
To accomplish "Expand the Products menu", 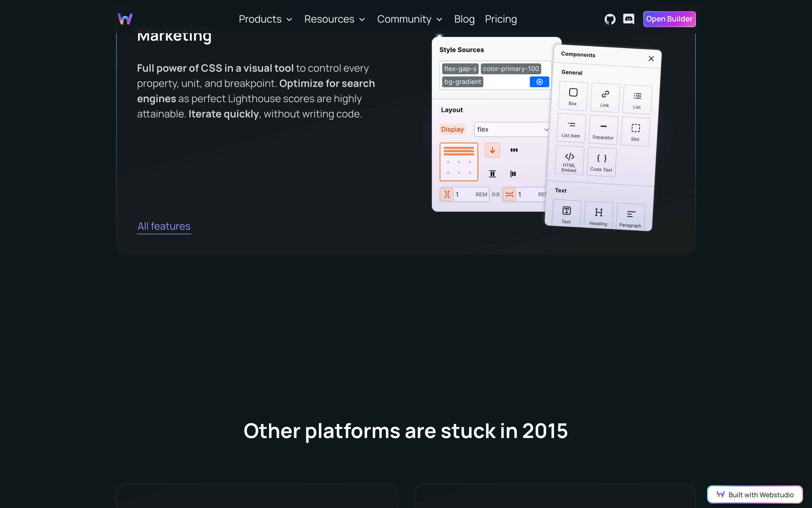I will pyautogui.click(x=265, y=19).
